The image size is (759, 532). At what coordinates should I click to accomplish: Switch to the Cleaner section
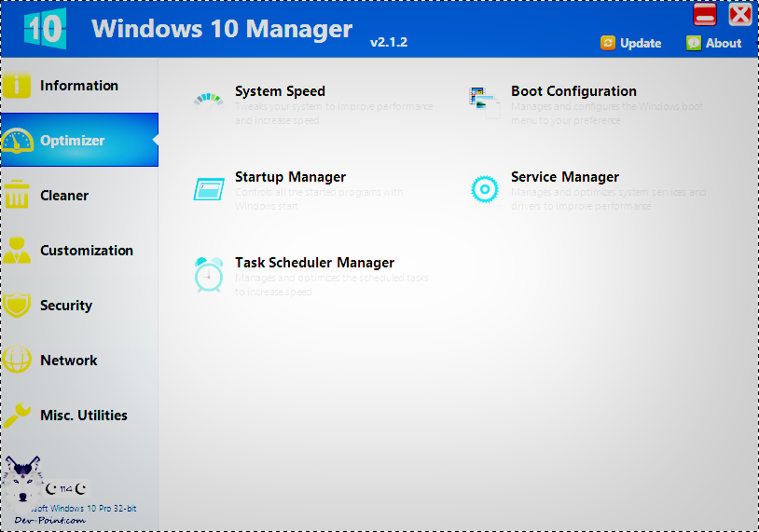pyautogui.click(x=64, y=196)
